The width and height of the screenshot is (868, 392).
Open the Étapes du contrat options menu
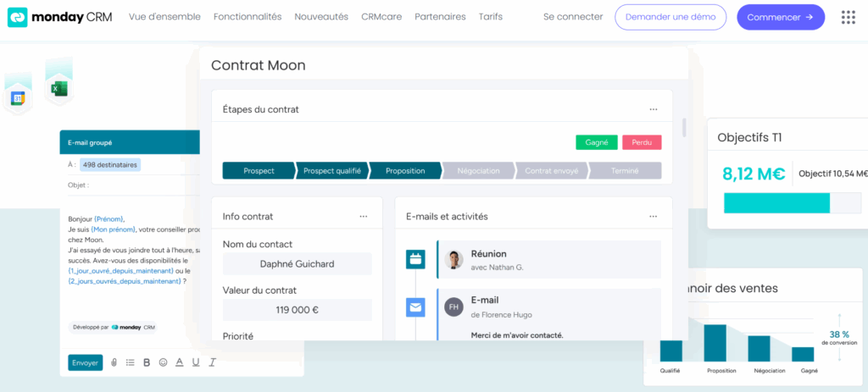click(653, 109)
